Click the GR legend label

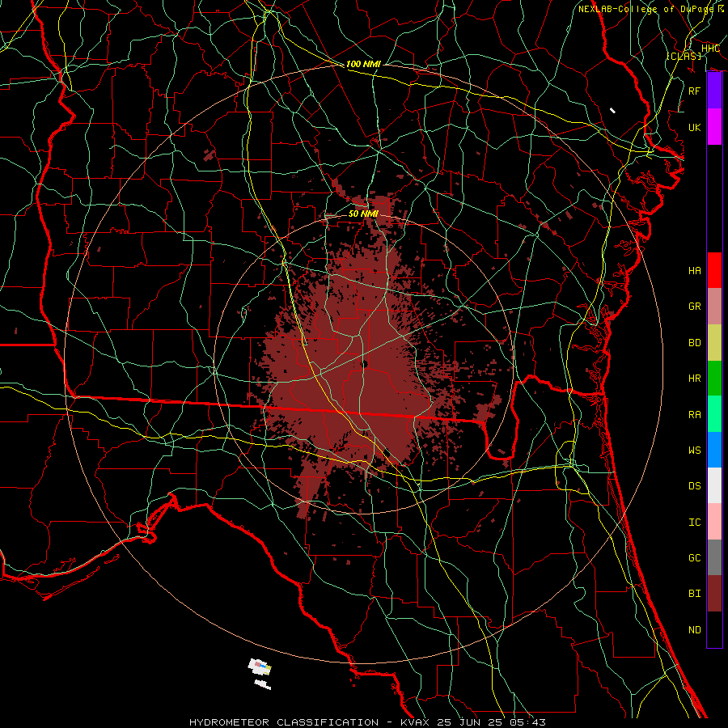pyautogui.click(x=694, y=307)
